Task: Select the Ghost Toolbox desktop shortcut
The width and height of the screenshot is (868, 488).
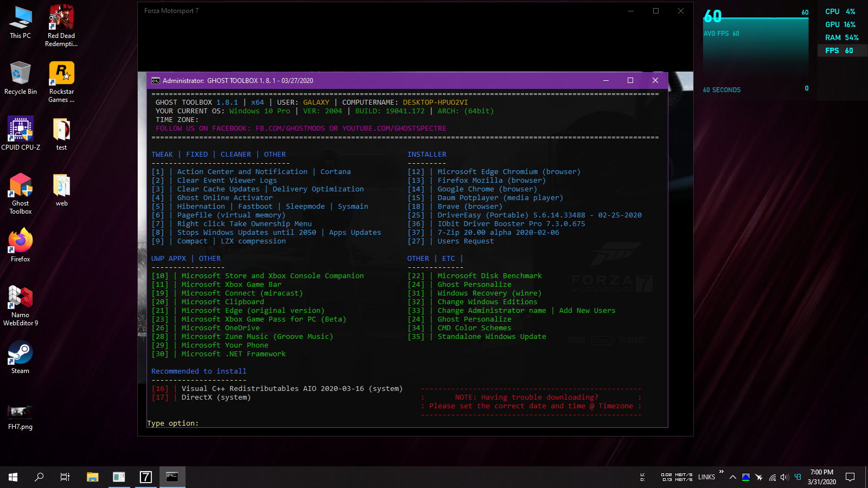Action: coord(21,194)
